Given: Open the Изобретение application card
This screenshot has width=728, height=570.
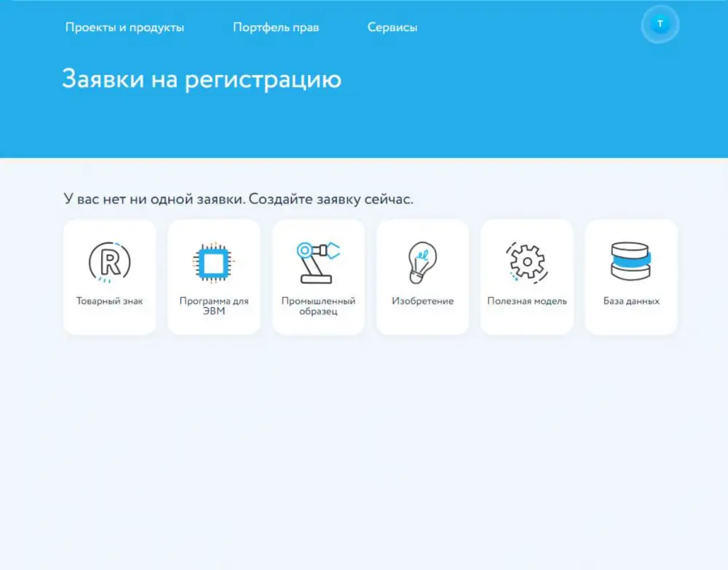Looking at the screenshot, I should coord(422,277).
